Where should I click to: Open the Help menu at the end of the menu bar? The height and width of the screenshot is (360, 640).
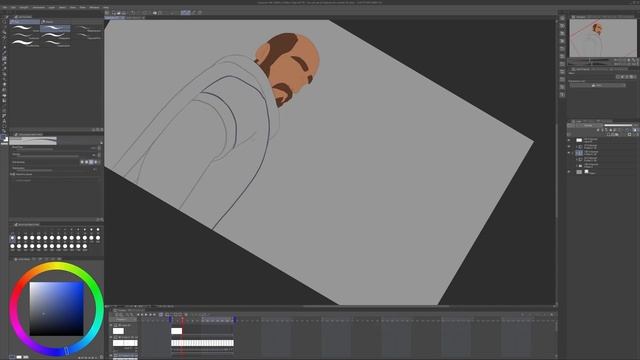click(106, 7)
